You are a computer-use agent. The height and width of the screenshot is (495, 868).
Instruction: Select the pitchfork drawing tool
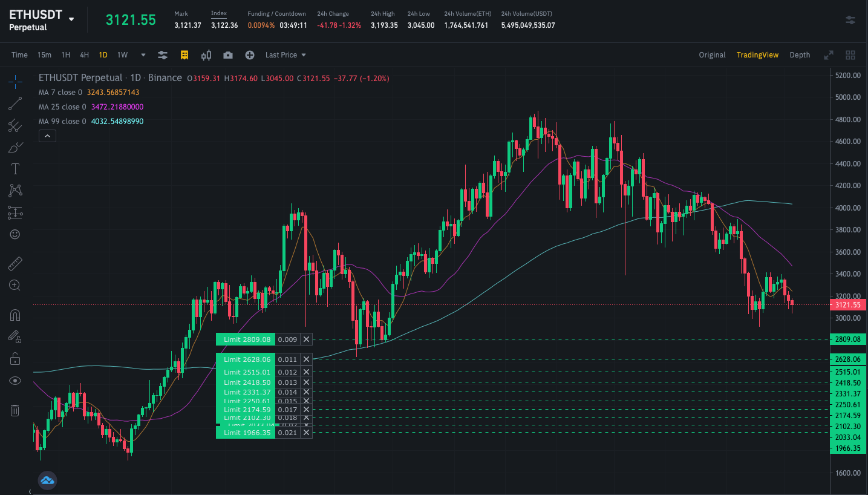pos(15,125)
